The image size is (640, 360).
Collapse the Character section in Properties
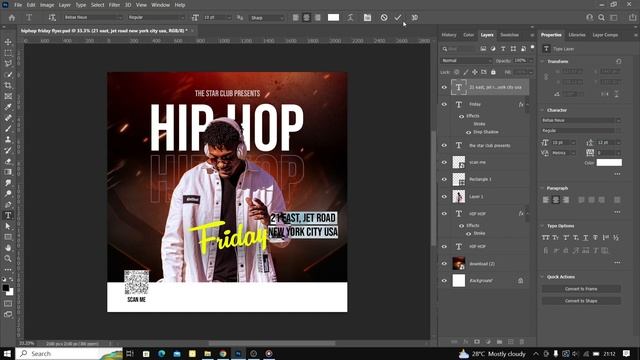click(542, 110)
